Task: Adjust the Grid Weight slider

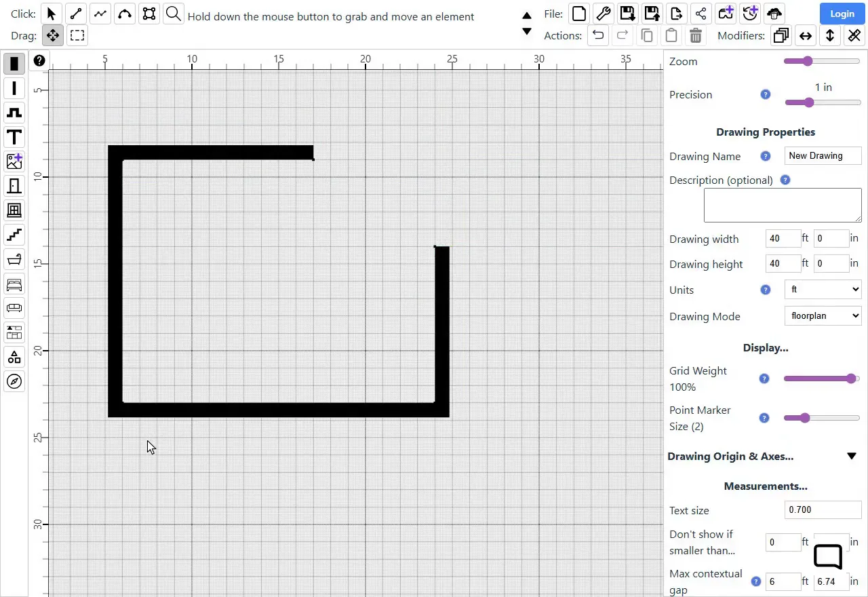Action: point(822,379)
